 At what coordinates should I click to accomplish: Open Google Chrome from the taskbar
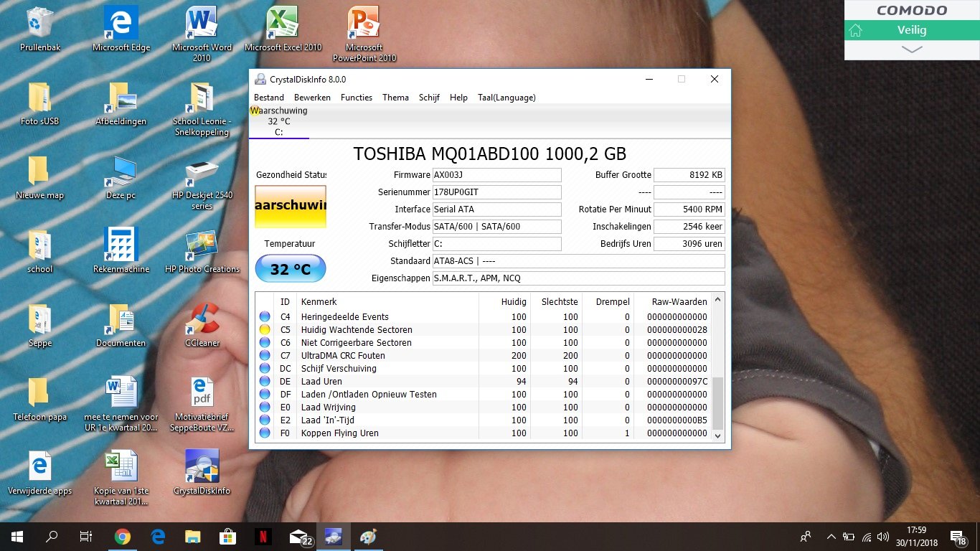[x=123, y=537]
